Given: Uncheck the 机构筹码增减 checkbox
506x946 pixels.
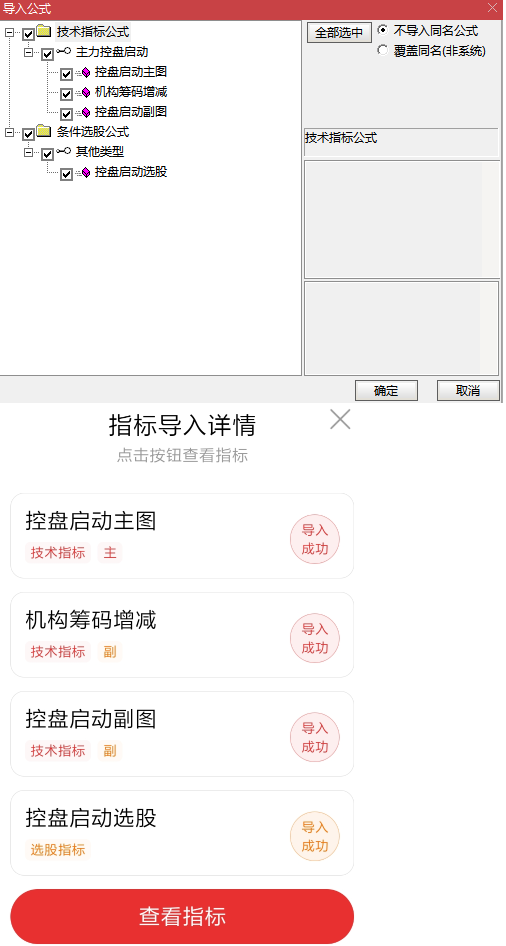Looking at the screenshot, I should 66,94.
